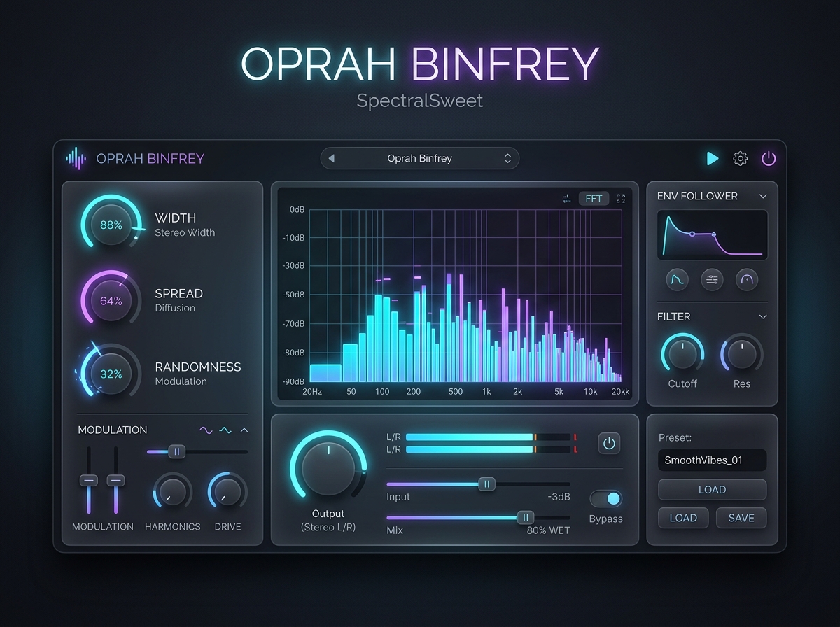
Task: Collapse the FILTER section
Action: [x=763, y=317]
